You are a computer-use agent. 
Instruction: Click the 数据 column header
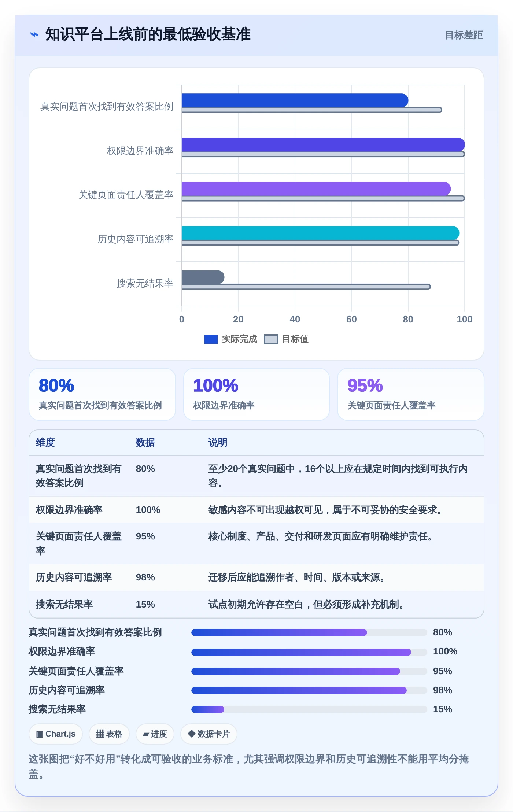pos(145,443)
